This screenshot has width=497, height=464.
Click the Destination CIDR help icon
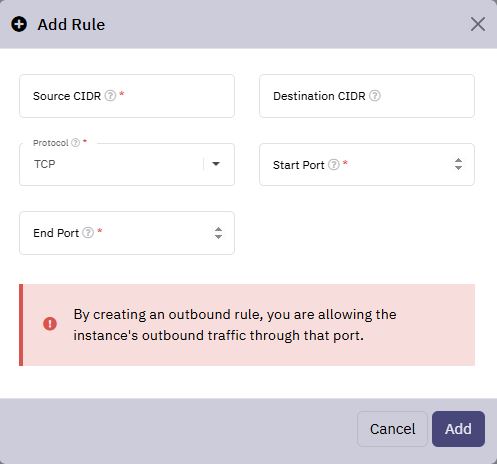click(375, 96)
